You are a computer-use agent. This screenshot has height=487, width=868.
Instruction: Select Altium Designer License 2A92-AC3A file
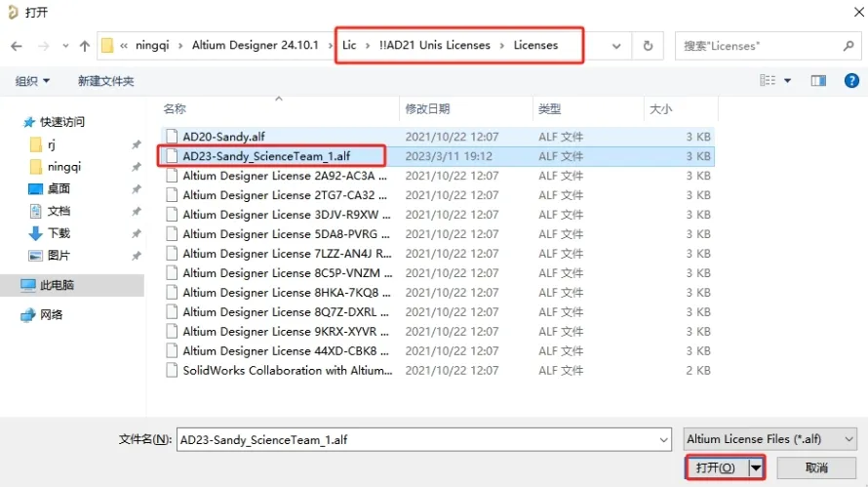pyautogui.click(x=285, y=176)
